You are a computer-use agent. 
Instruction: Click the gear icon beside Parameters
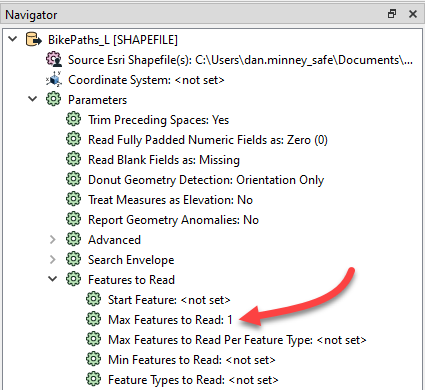click(x=53, y=99)
